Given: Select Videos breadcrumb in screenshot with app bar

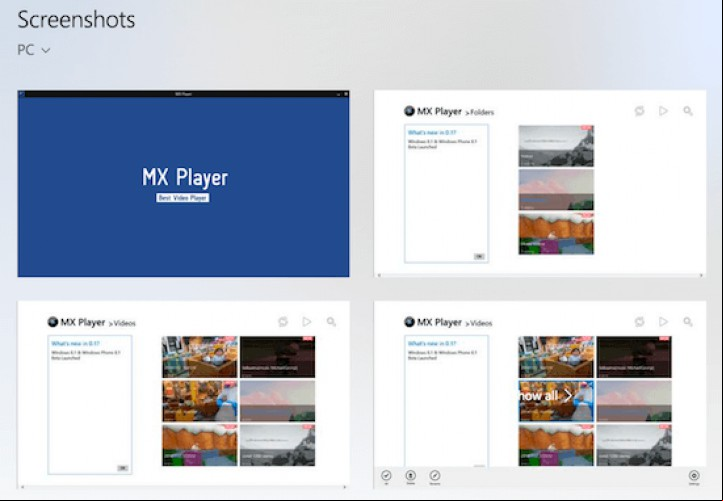Looking at the screenshot, I should tap(481, 323).
